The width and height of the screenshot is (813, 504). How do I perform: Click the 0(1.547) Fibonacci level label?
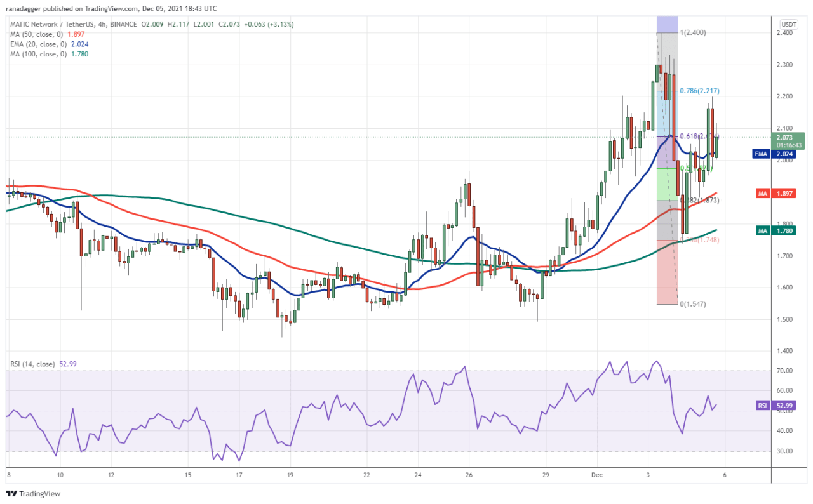tap(693, 304)
